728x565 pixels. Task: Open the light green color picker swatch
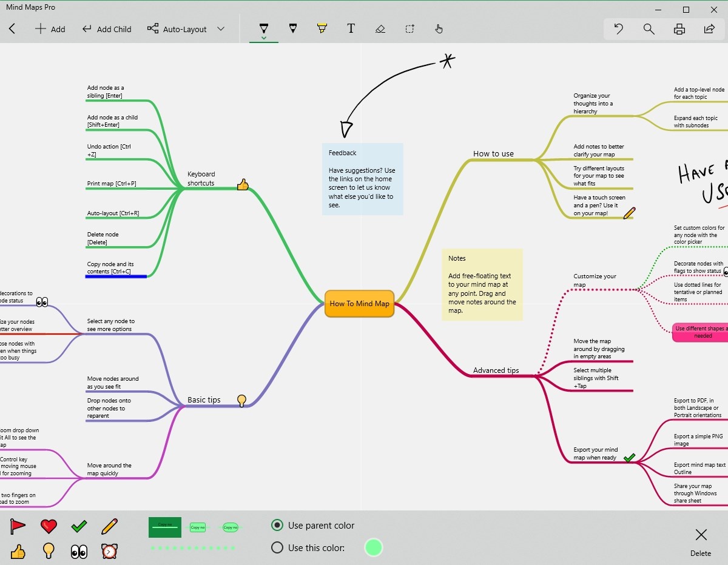tap(374, 547)
